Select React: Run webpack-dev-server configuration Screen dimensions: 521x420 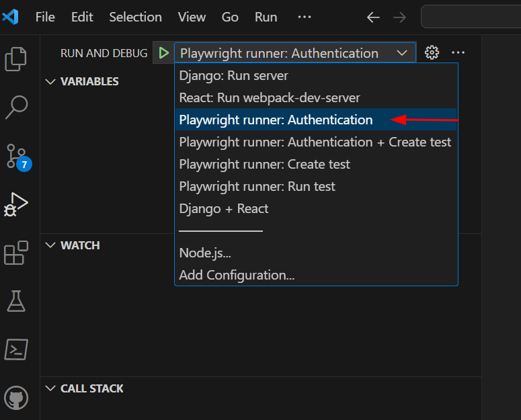tap(316, 97)
